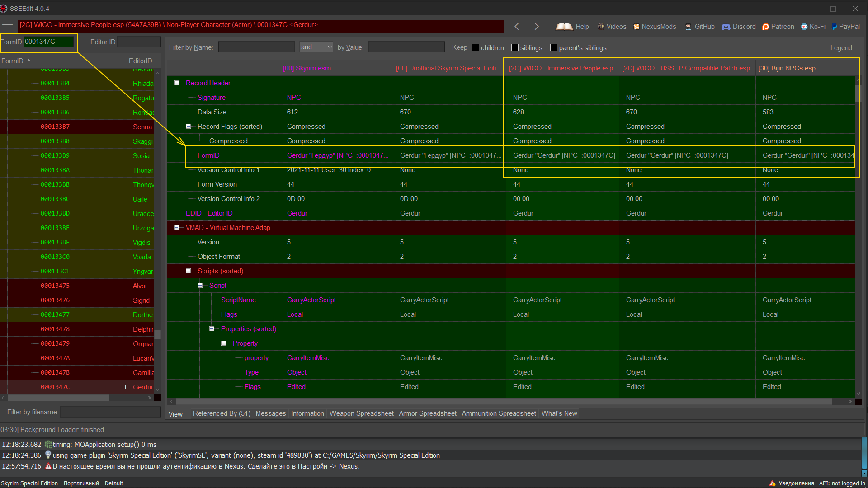
Task: Enable the Keep siblings checkbox
Action: [x=515, y=47]
